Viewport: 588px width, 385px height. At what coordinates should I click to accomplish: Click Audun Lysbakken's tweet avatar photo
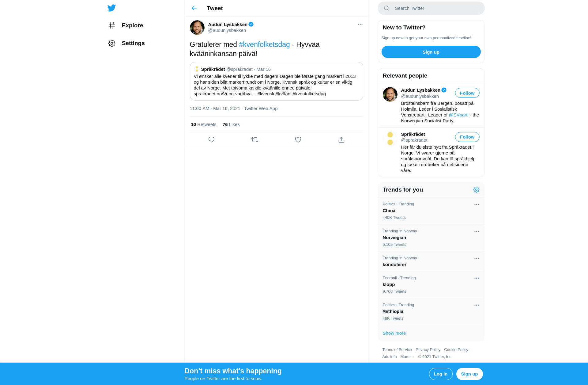197,28
